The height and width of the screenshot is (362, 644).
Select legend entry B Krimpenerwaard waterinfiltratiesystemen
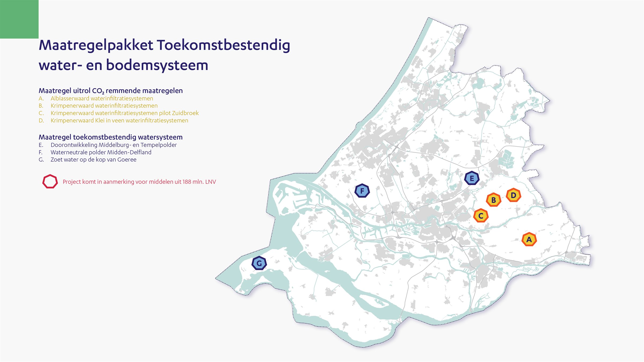tap(104, 106)
